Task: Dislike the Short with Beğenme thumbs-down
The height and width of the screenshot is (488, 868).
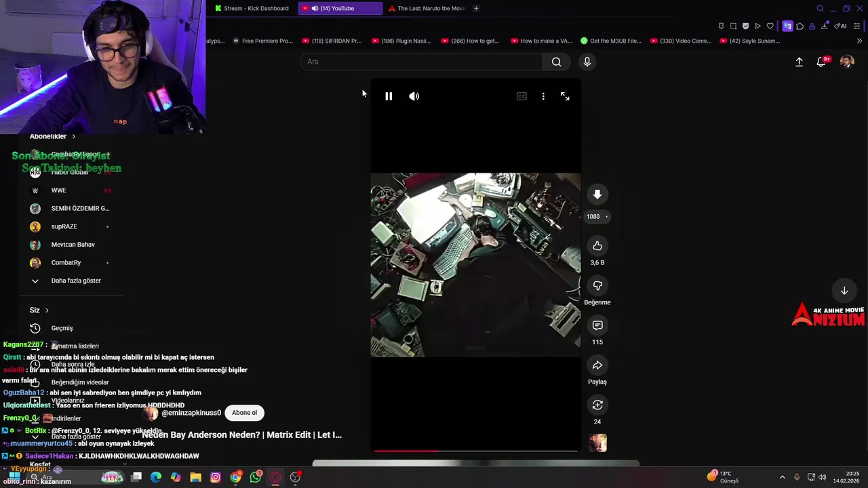Action: 597,285
